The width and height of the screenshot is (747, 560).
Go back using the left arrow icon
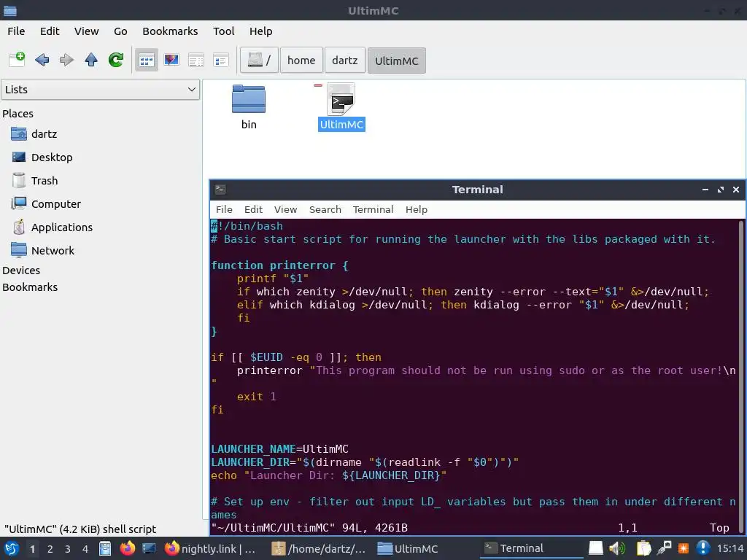[x=42, y=60]
